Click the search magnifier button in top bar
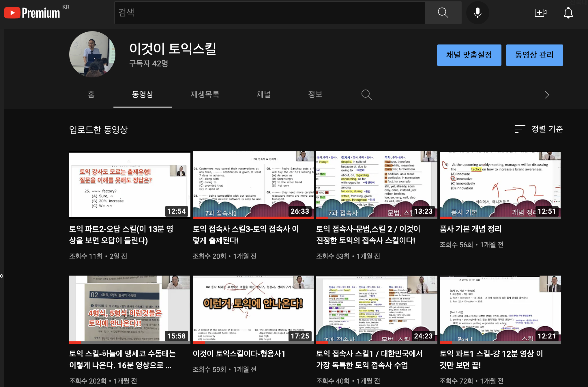Viewport: 588px width, 387px height. (443, 13)
